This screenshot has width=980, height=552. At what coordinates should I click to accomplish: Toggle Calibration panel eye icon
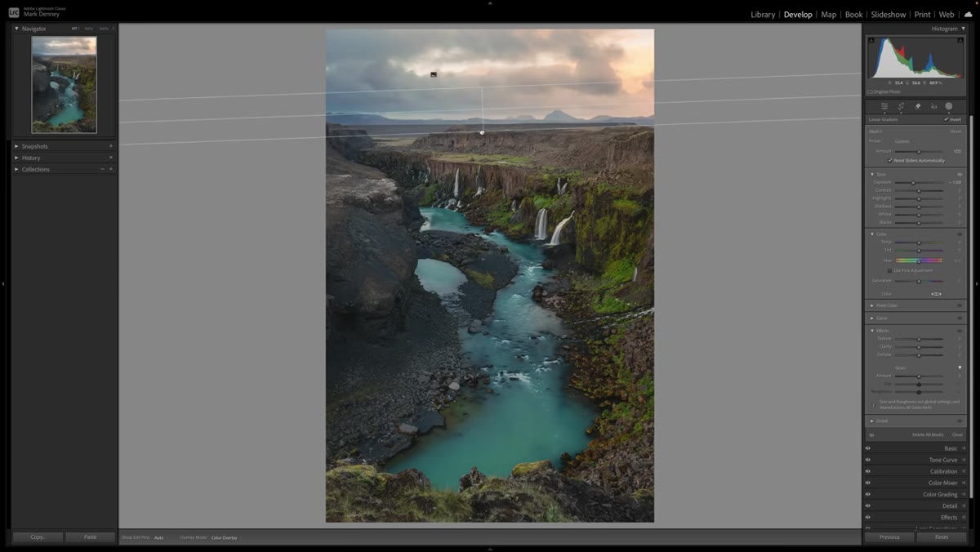868,471
